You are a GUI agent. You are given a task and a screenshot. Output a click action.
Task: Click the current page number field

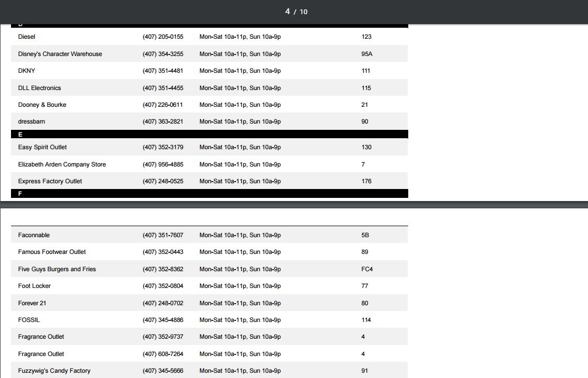(x=287, y=12)
